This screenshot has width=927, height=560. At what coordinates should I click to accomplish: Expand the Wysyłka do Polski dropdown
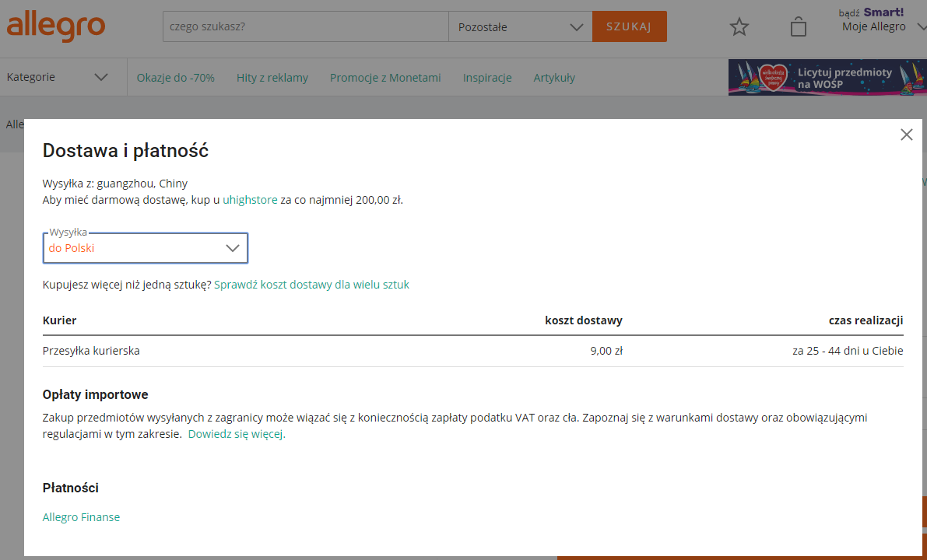pos(146,248)
